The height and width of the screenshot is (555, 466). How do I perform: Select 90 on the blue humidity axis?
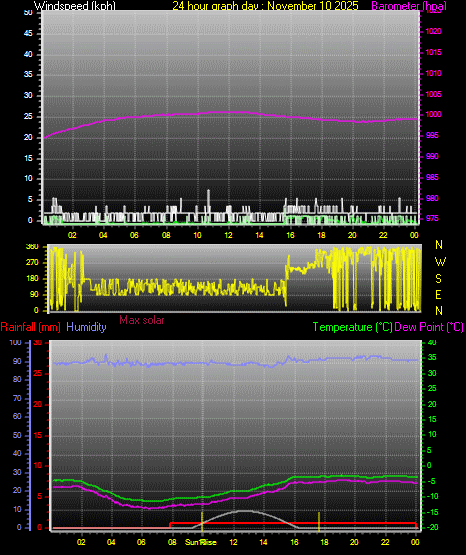click(x=17, y=361)
